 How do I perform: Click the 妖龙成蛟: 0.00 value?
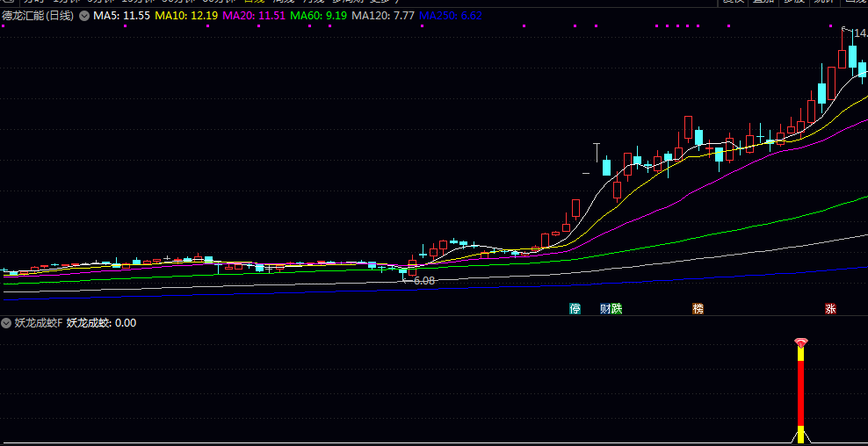(101, 322)
